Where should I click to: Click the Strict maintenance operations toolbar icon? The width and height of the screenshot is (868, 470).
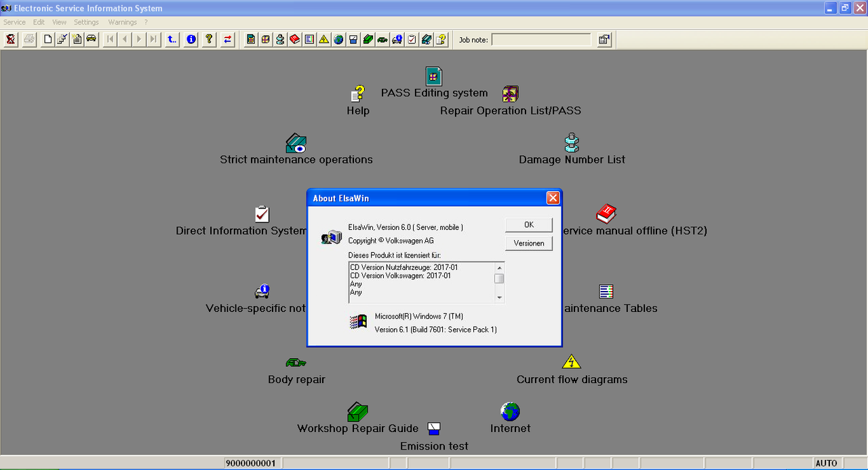tap(426, 39)
